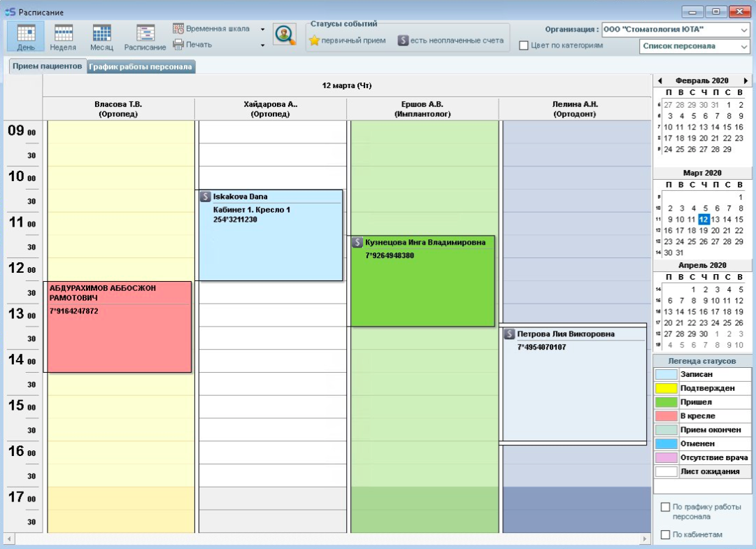Open Кузнецова Инга Владимировна appointment

[x=422, y=281]
